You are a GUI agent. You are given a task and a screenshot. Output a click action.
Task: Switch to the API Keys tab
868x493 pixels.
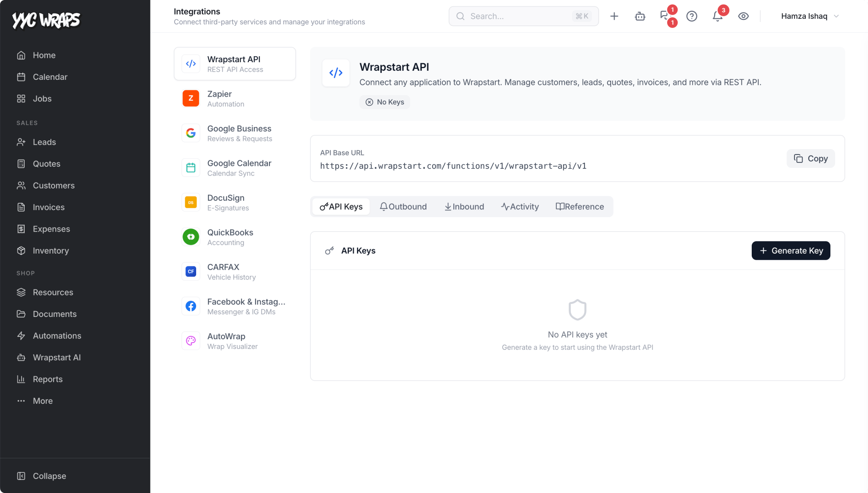[x=341, y=207]
